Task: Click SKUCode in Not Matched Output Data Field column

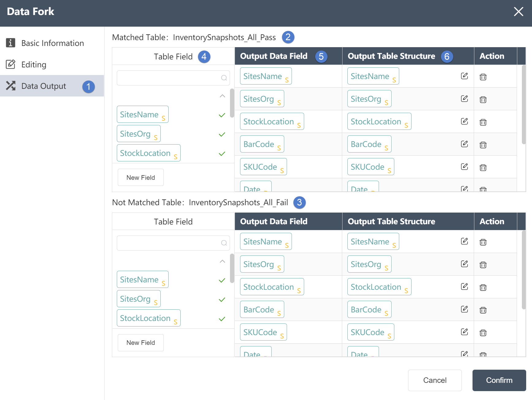Action: coord(263,332)
